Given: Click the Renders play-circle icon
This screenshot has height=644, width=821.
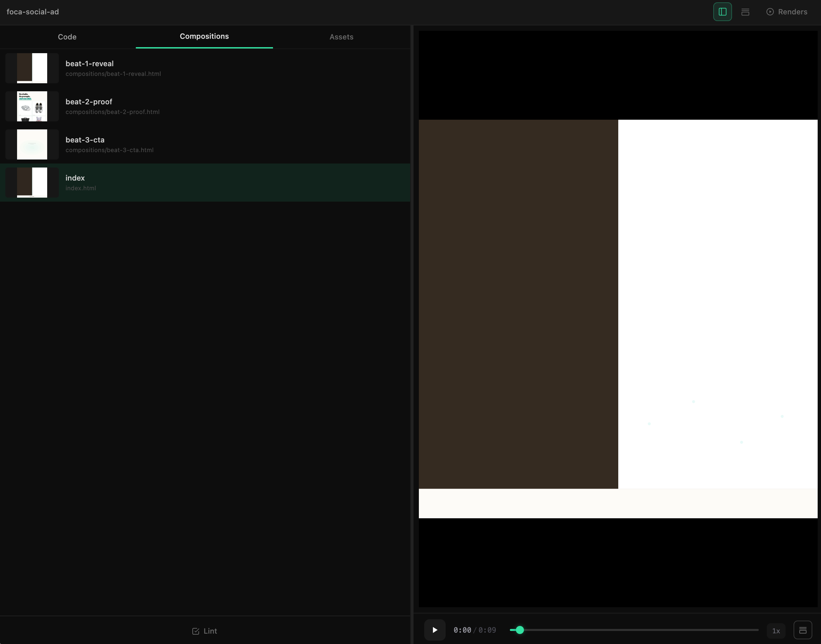Looking at the screenshot, I should click(x=770, y=12).
